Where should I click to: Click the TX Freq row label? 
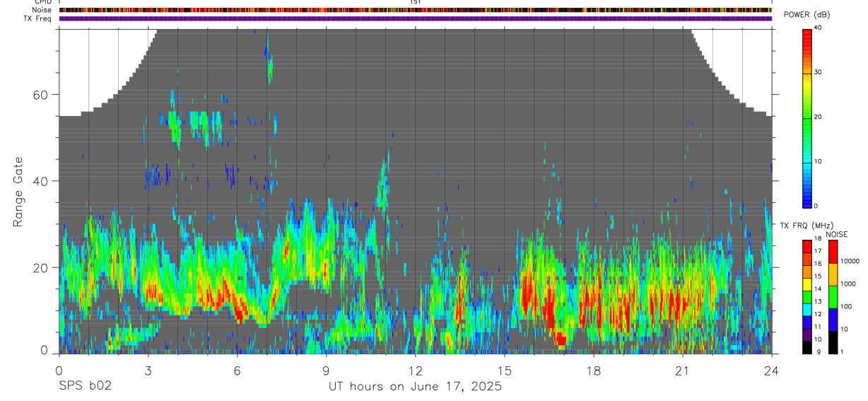[37, 18]
